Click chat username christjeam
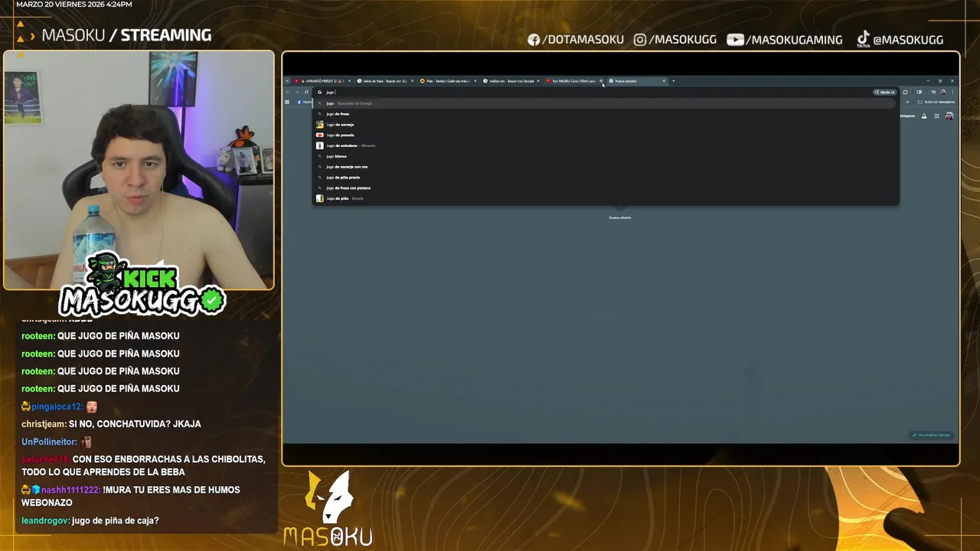 tap(44, 424)
